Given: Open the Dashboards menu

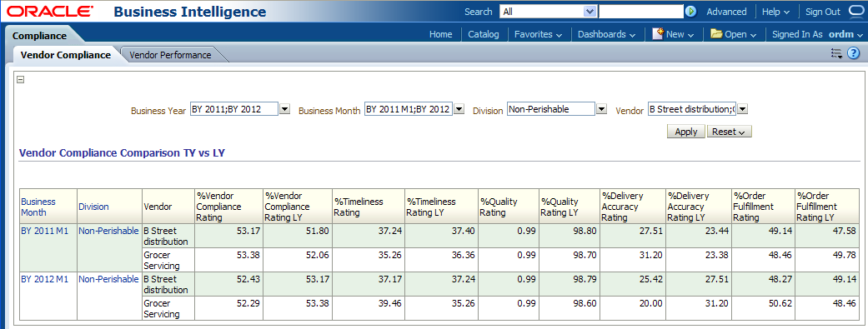Looking at the screenshot, I should pos(607,34).
